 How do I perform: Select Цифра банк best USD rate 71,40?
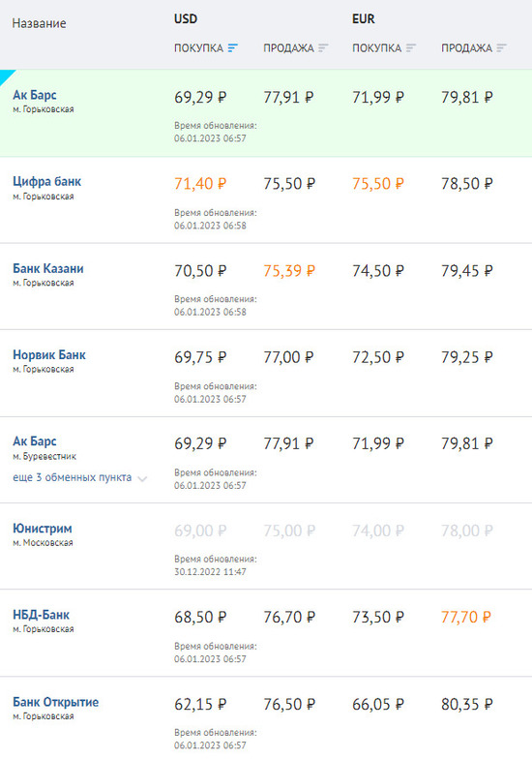tap(200, 184)
